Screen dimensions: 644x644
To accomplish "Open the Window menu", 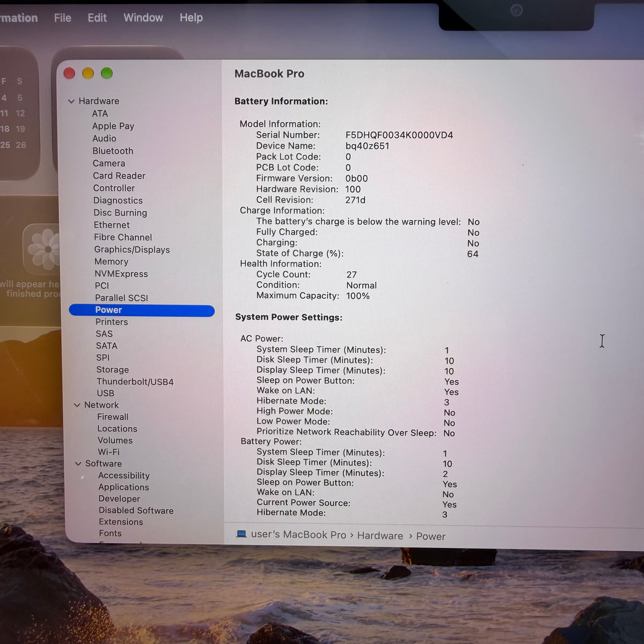I will 143,18.
